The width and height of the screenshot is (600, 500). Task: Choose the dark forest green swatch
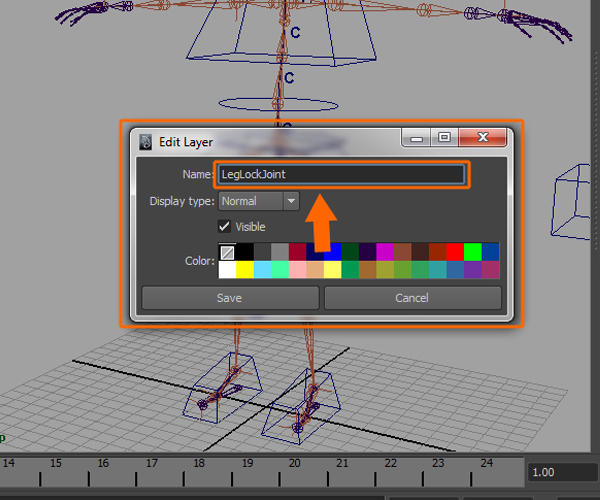point(350,252)
